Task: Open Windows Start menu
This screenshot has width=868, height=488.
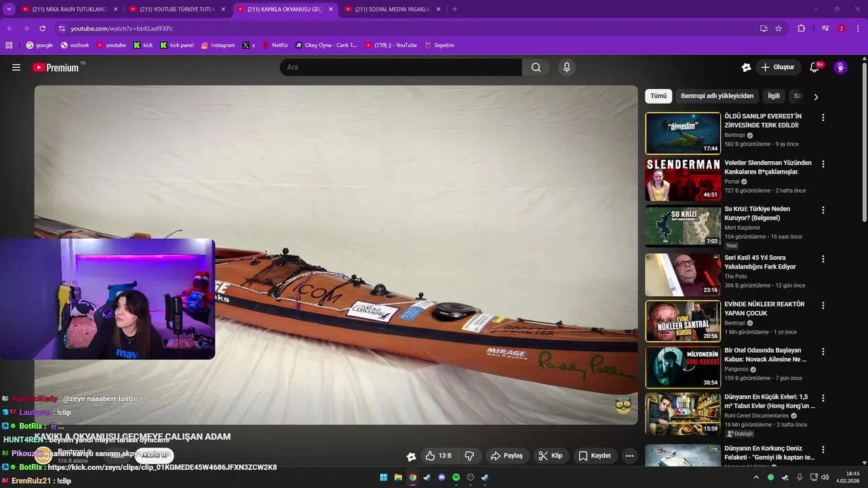Action: click(x=384, y=477)
